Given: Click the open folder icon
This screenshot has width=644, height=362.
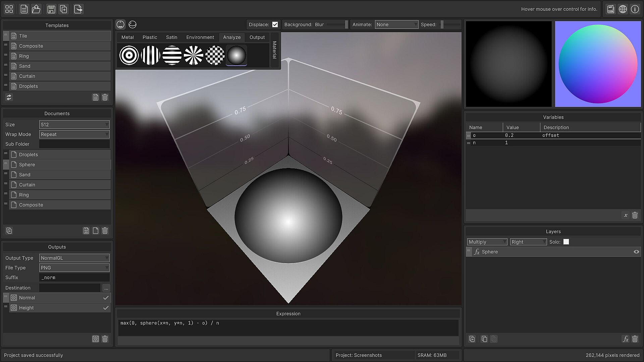Looking at the screenshot, I should pos(36,9).
